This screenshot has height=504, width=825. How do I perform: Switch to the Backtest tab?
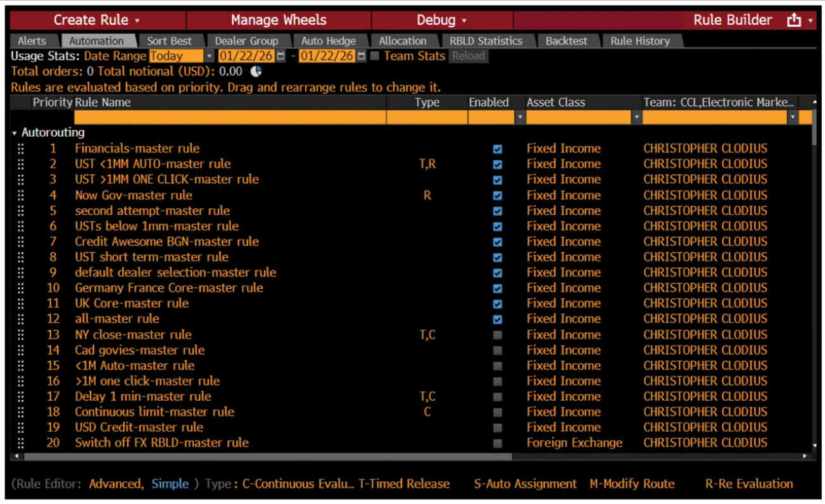pyautogui.click(x=566, y=41)
